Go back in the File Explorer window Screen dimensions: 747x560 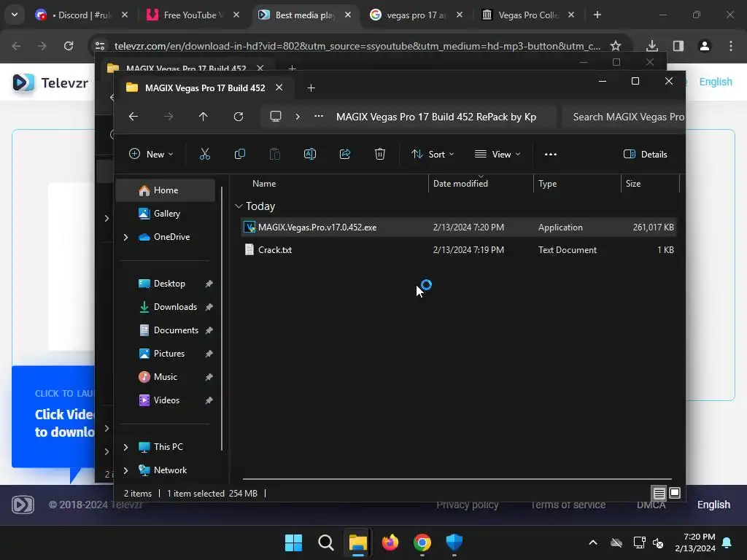(133, 117)
